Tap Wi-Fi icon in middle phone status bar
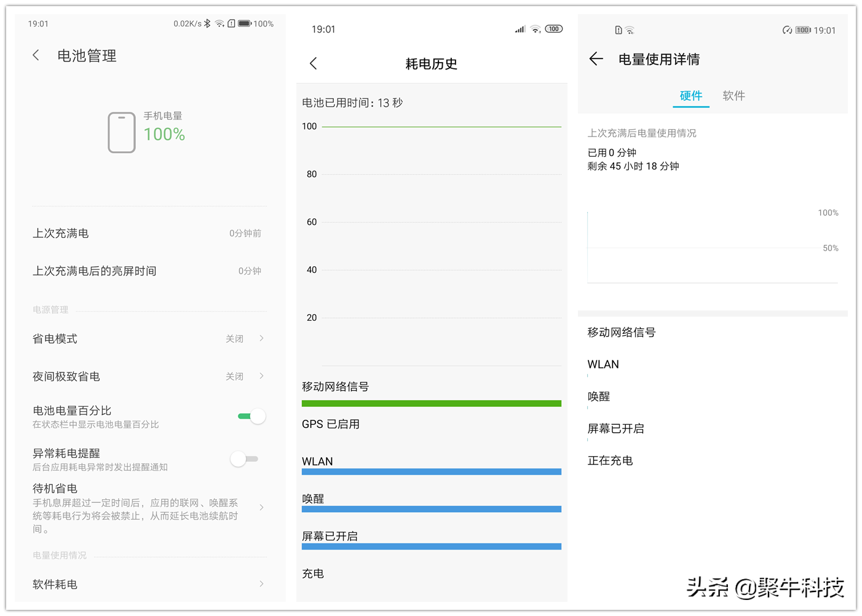 (x=536, y=29)
